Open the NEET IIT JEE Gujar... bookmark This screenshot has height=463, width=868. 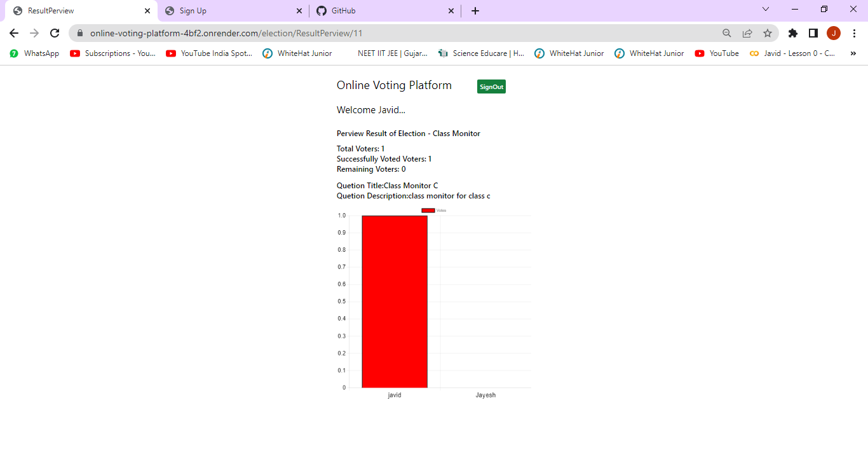tap(394, 53)
